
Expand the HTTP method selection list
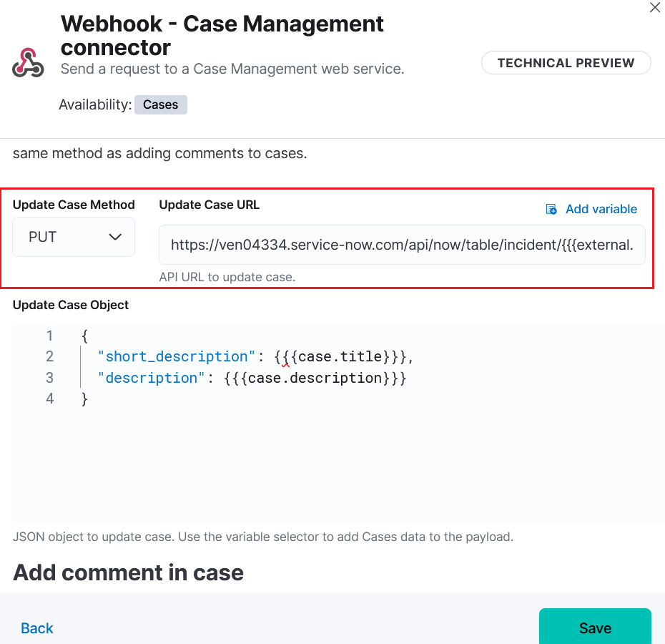pyautogui.click(x=74, y=237)
